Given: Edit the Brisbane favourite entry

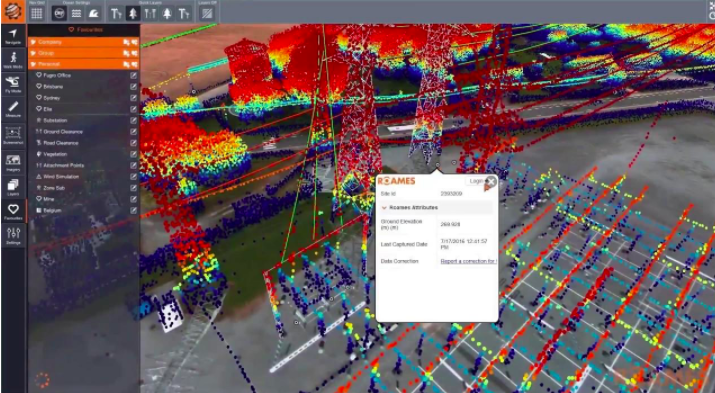Looking at the screenshot, I should (133, 87).
